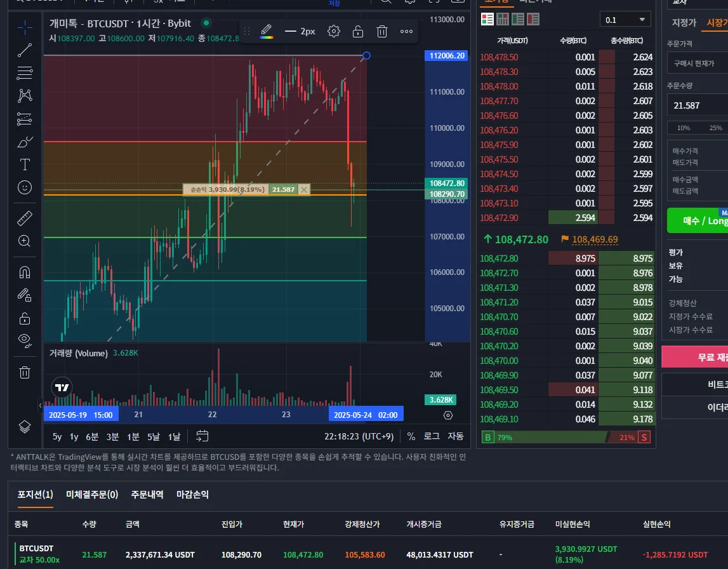Delete selected drawing from floating toolbar

(381, 31)
